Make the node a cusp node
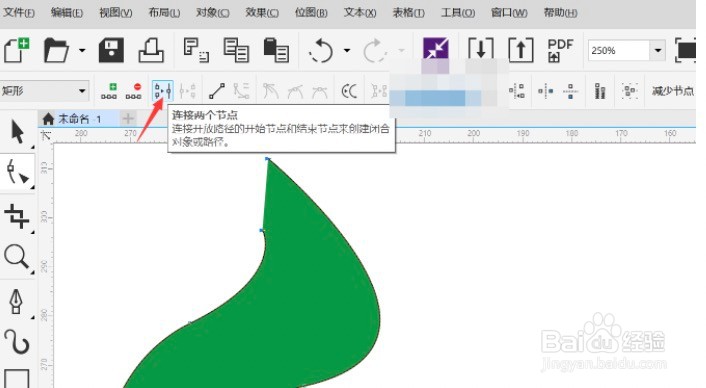Screen dimensions: 706x388 [x=270, y=91]
